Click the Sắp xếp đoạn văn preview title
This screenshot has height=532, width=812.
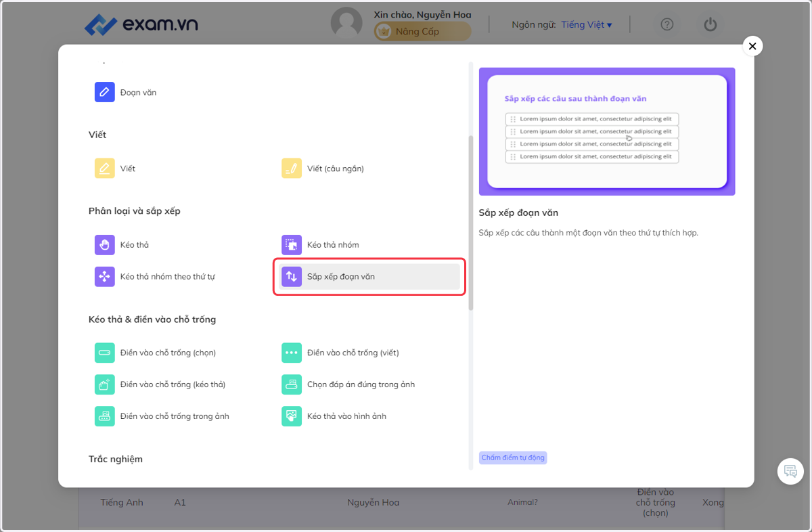tap(518, 213)
